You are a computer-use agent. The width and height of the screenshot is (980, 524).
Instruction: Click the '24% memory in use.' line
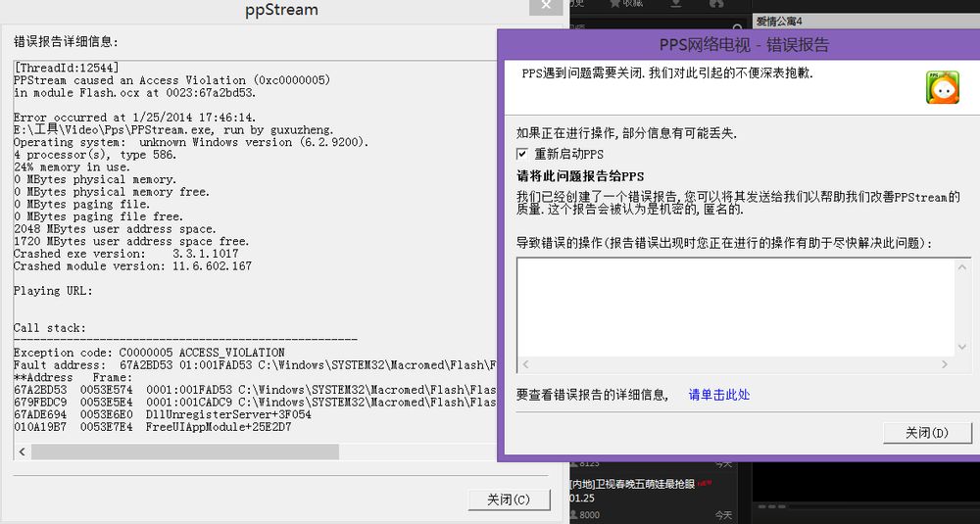pyautogui.click(x=72, y=167)
